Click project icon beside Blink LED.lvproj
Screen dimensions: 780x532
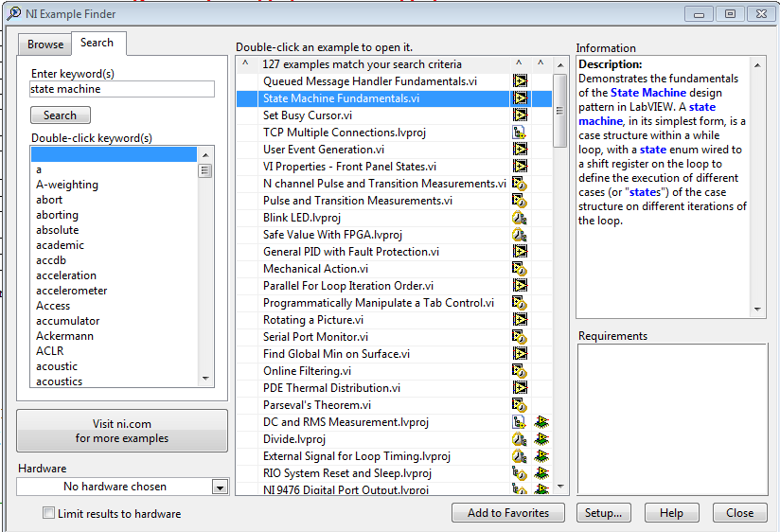click(x=520, y=218)
